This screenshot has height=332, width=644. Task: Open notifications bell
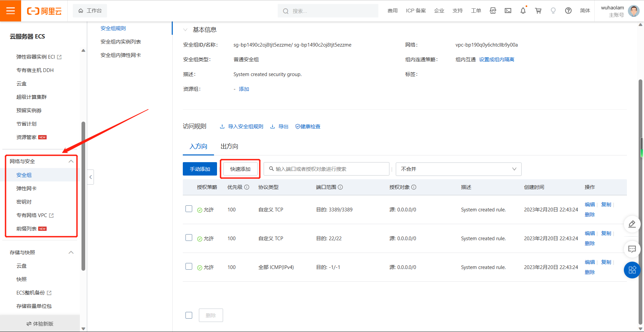523,11
